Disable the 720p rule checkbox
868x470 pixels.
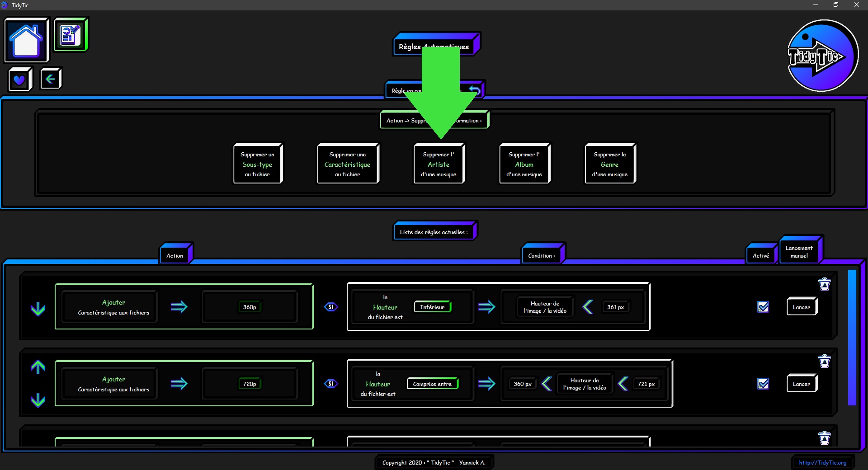coord(763,384)
